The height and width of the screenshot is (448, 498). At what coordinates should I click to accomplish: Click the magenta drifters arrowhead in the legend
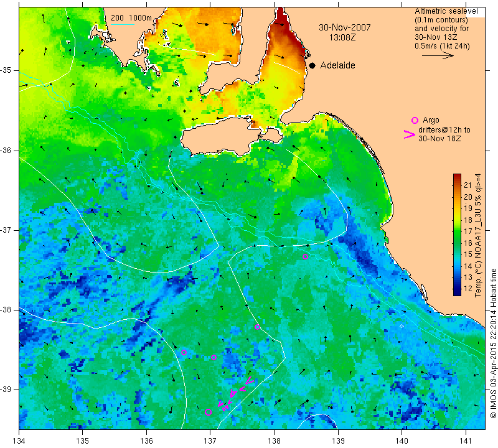pyautogui.click(x=410, y=134)
